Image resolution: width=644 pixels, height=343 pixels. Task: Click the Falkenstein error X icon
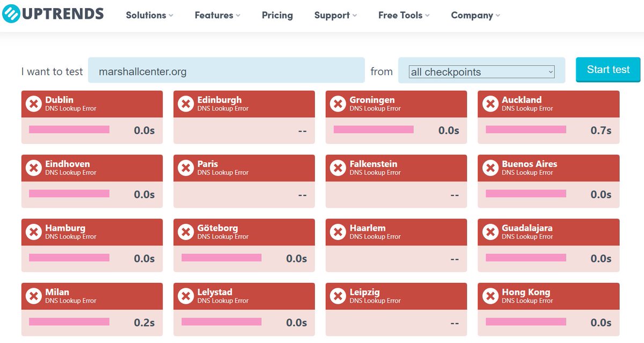[x=338, y=168]
